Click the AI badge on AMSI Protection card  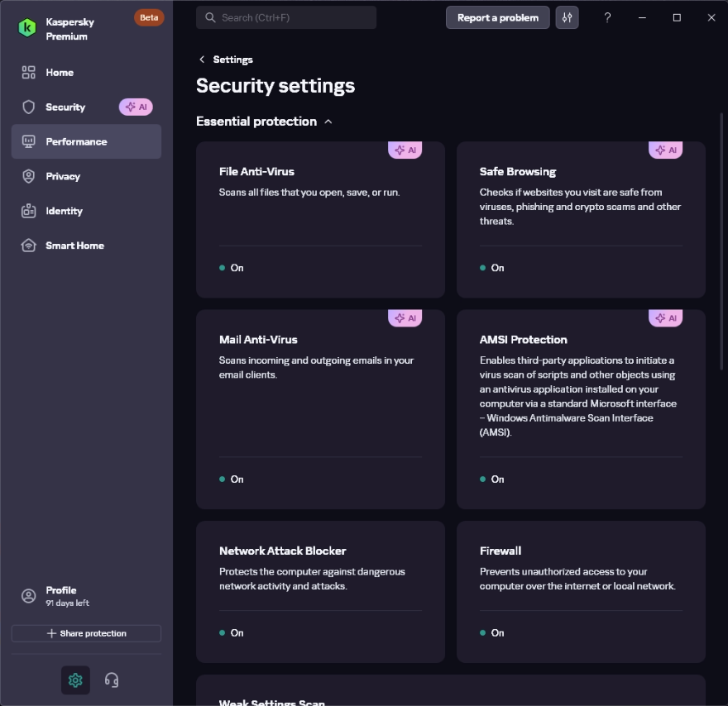click(x=665, y=317)
